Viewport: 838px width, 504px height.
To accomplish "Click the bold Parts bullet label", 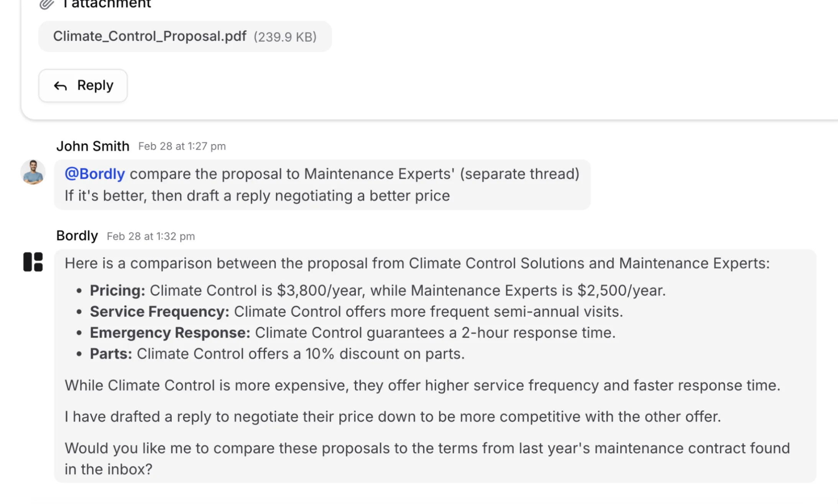I will tap(111, 354).
